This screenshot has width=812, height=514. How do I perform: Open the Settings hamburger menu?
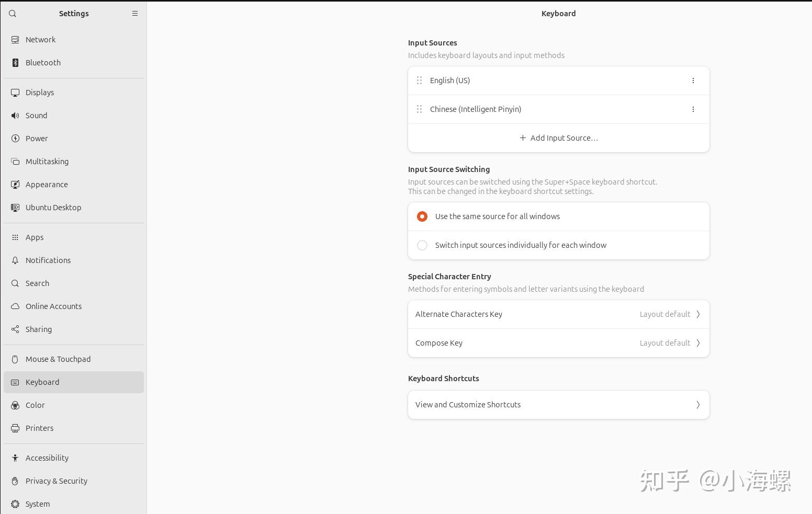point(135,14)
